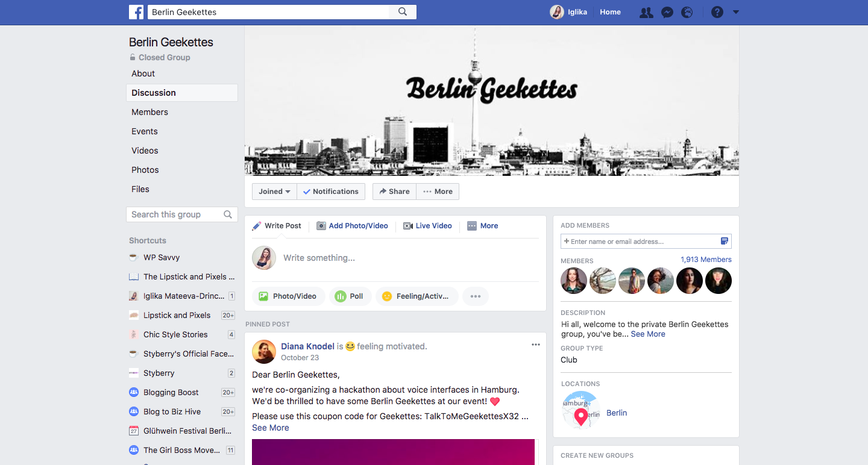Click your avatar in the post composer
Screen dimensions: 868x465
[264, 258]
